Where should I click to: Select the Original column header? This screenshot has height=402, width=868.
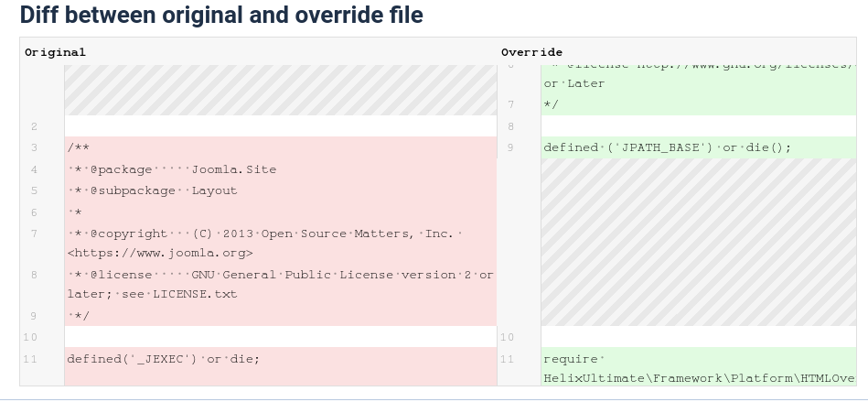tap(55, 52)
